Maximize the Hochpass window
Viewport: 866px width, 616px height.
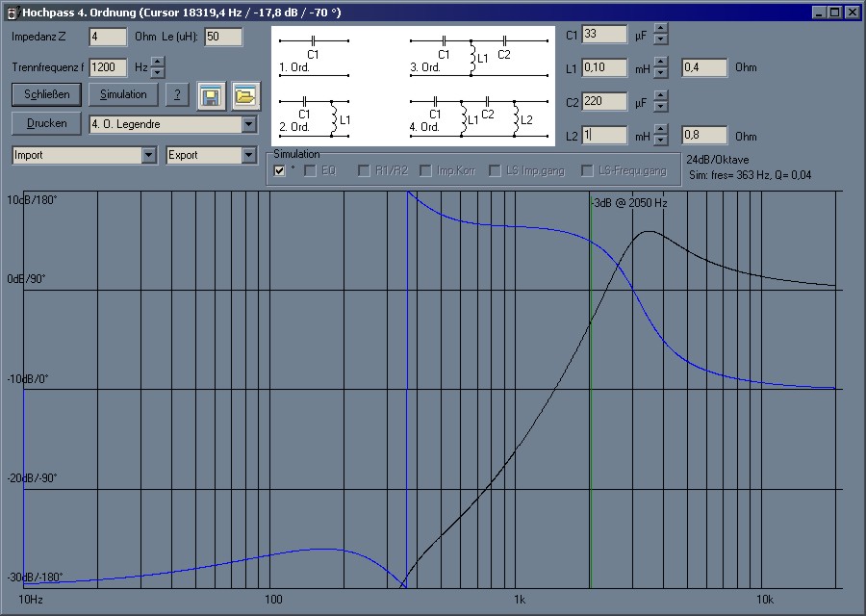(835, 13)
